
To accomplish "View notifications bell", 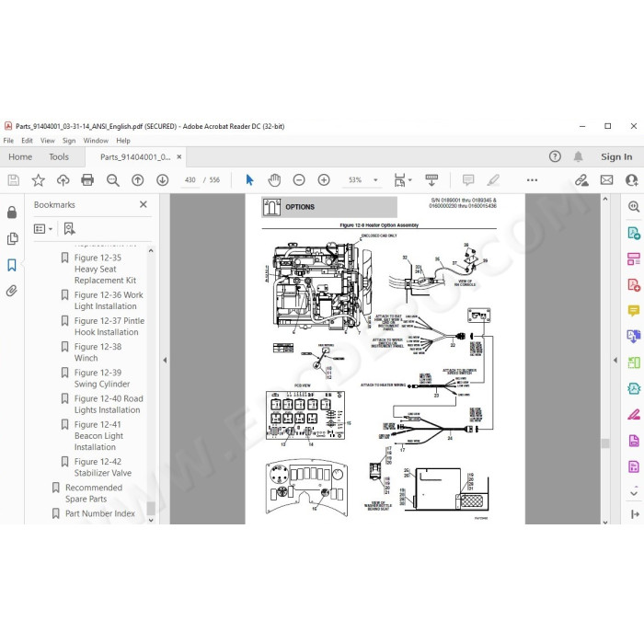I will pyautogui.click(x=578, y=156).
